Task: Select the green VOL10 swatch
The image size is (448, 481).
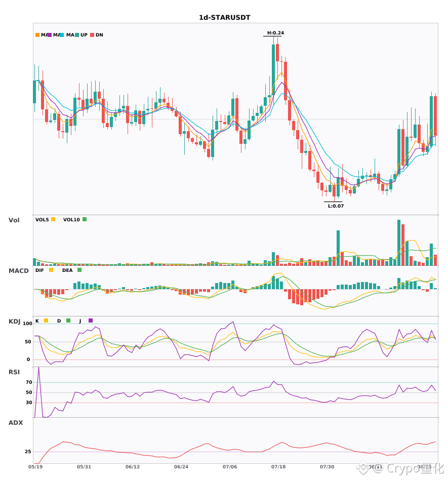Action: 85,219
